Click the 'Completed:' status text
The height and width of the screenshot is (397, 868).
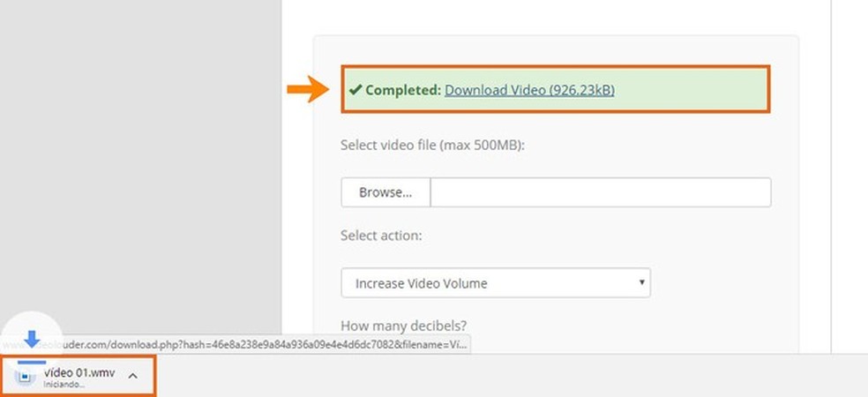pos(403,90)
